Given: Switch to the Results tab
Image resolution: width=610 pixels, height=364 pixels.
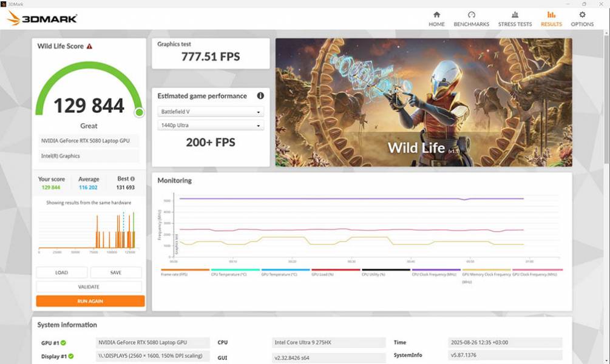Looking at the screenshot, I should 551,19.
